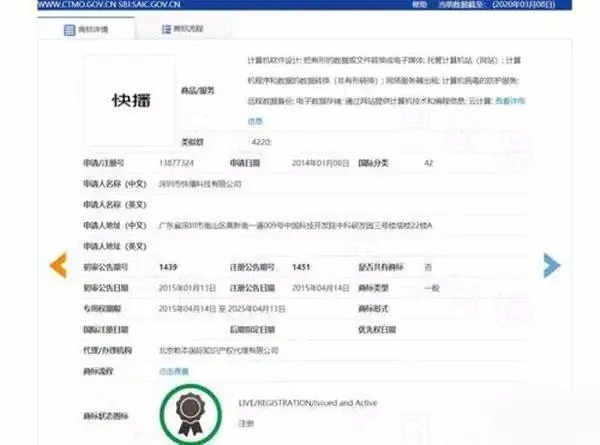Screen dimensions: 600x445
Task: Click the 查看详细信息 link in goods/services
Action: point(510,101)
